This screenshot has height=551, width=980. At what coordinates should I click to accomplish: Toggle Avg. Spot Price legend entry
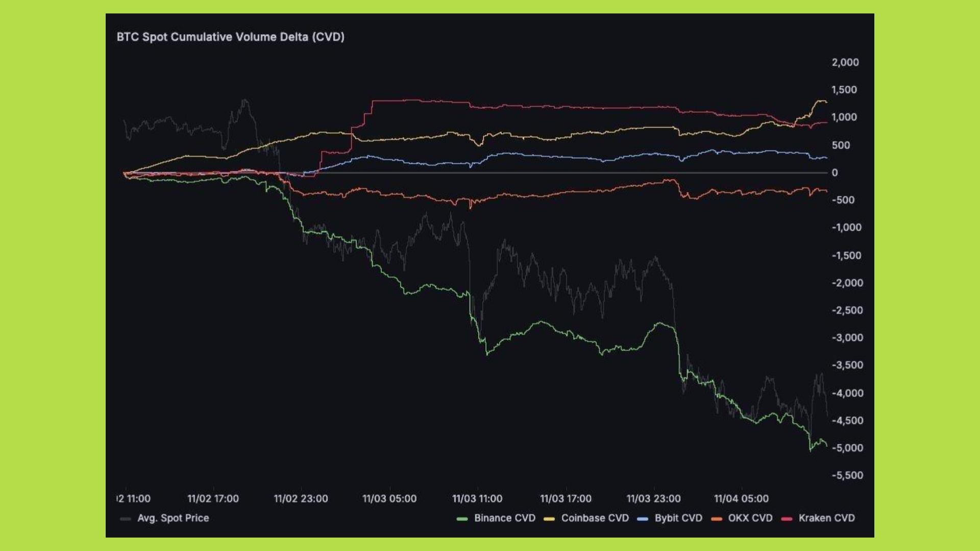pos(173,518)
